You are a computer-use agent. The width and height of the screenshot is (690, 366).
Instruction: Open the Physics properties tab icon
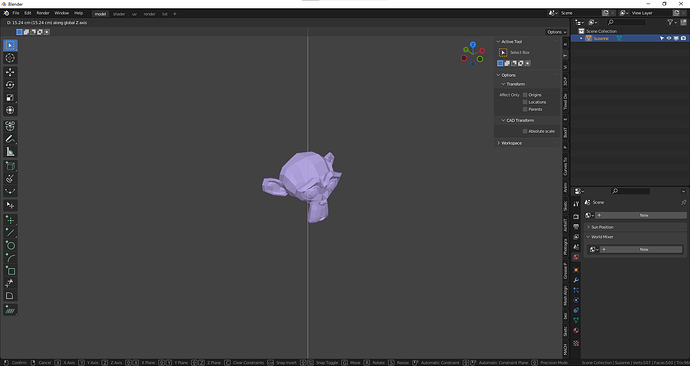coord(576,300)
